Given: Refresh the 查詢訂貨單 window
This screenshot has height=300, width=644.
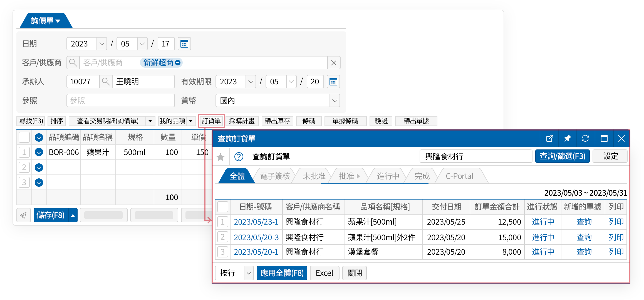Looking at the screenshot, I should (x=585, y=138).
